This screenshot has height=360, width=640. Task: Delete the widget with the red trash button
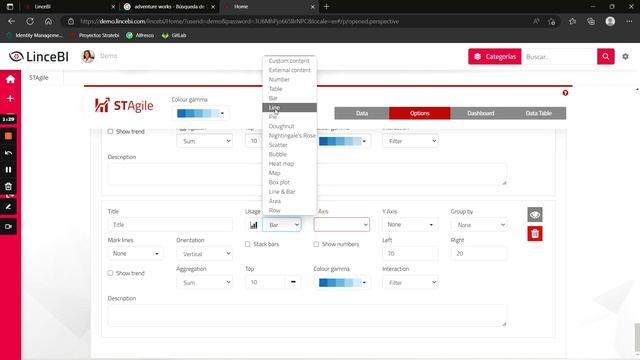pos(535,233)
